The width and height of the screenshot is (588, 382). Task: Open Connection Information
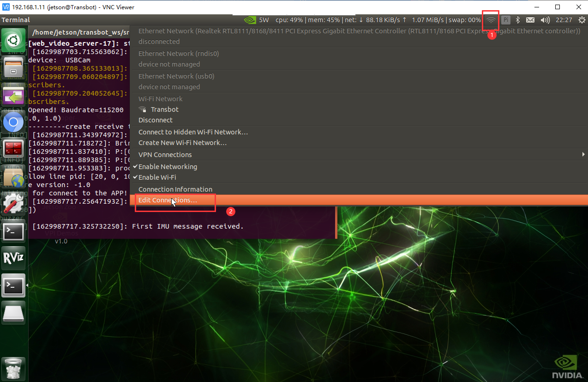(x=359, y=189)
